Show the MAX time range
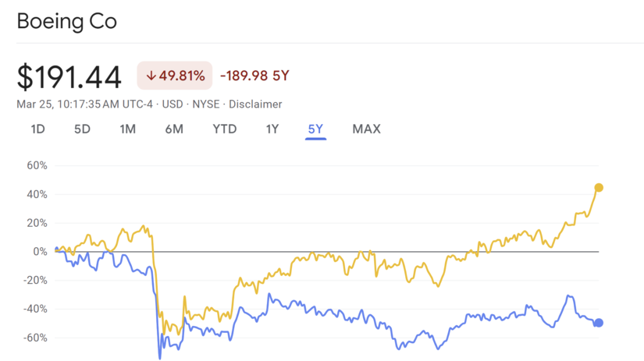The image size is (644, 361). coord(366,129)
